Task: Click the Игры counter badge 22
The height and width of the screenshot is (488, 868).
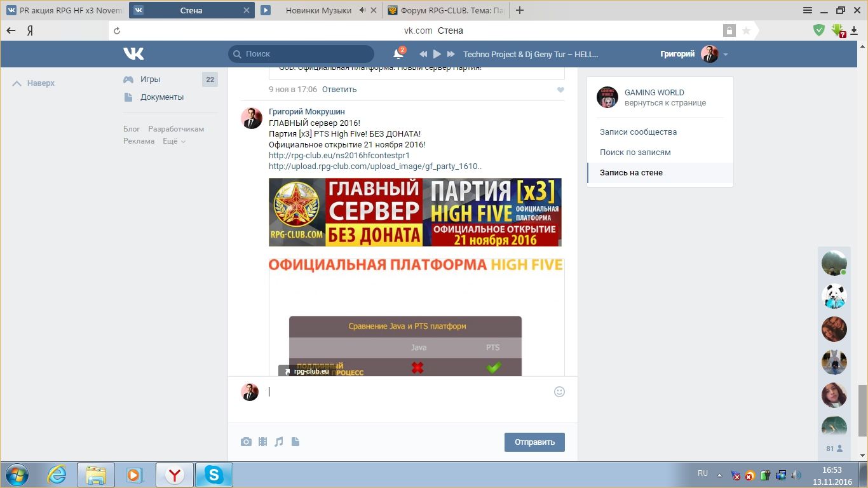Action: 210,79
